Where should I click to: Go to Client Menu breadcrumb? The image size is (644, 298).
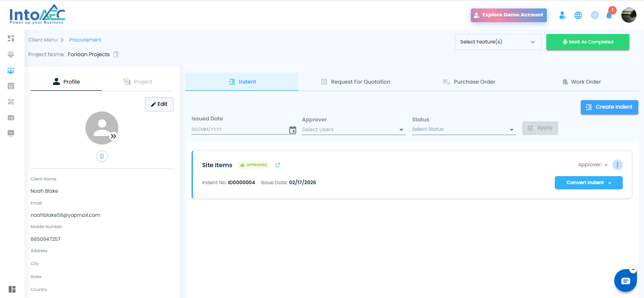pos(43,40)
